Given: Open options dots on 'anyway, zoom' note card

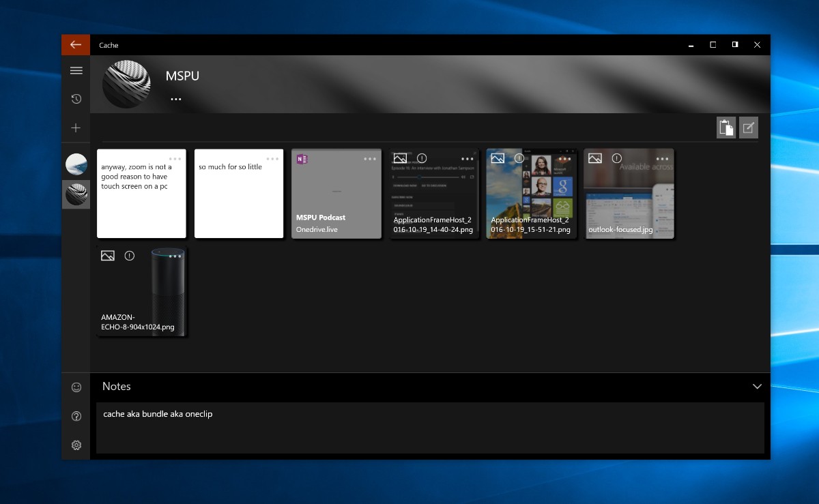Looking at the screenshot, I should [175, 158].
